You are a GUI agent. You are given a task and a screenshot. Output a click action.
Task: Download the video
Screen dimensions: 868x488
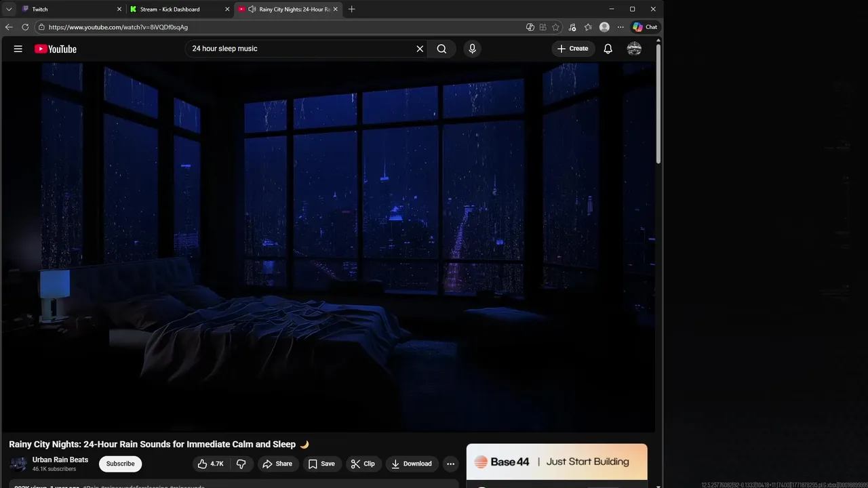click(x=412, y=464)
